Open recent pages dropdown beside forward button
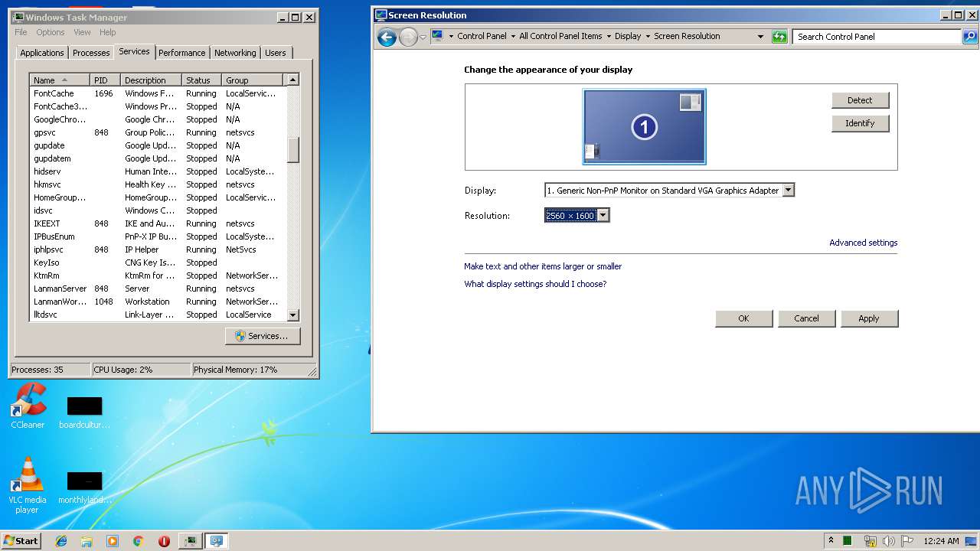Image resolution: width=980 pixels, height=551 pixels. coord(423,37)
